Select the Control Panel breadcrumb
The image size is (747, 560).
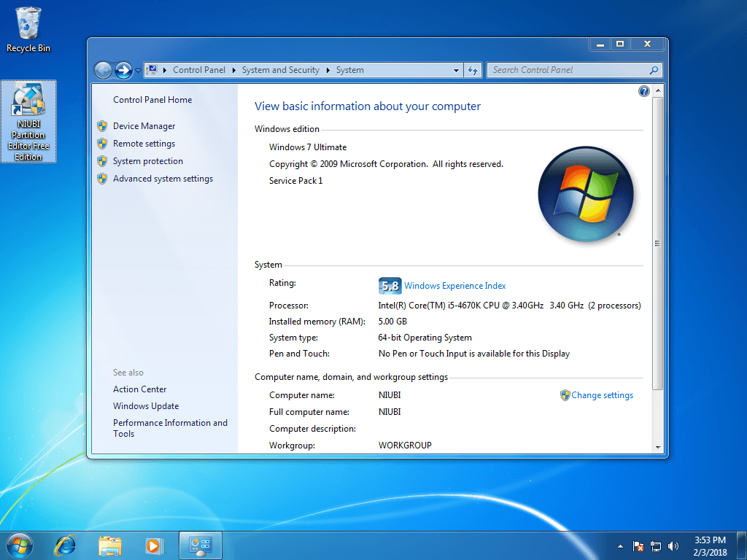(198, 70)
